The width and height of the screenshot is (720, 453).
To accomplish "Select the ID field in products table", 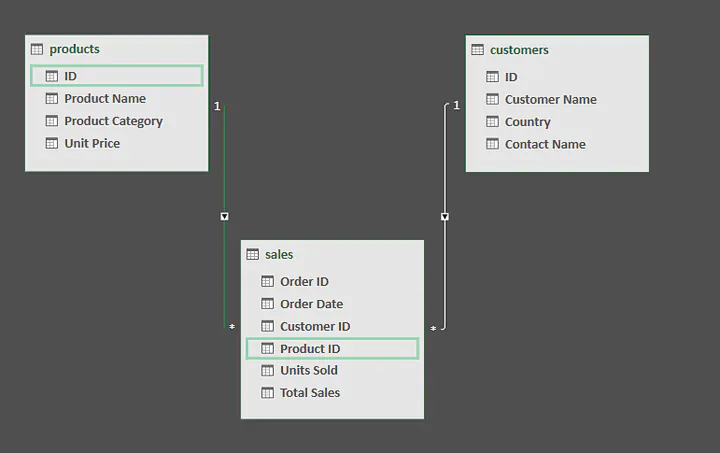I will coord(117,76).
